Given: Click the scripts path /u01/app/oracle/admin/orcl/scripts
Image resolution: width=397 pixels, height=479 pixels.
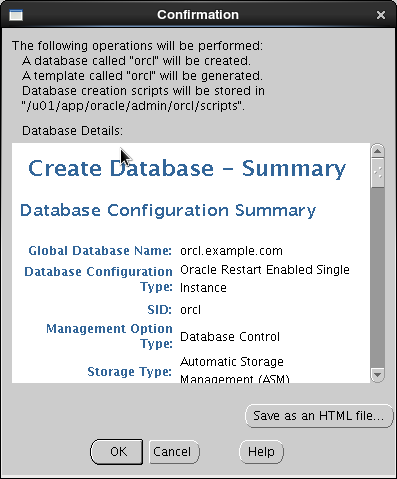Looking at the screenshot, I should (133, 106).
